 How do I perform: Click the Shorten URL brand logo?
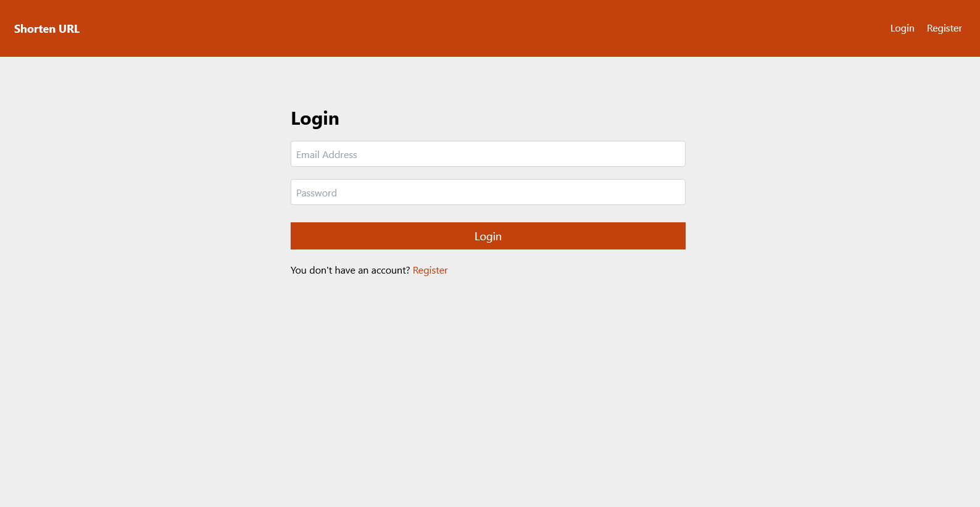point(47,29)
